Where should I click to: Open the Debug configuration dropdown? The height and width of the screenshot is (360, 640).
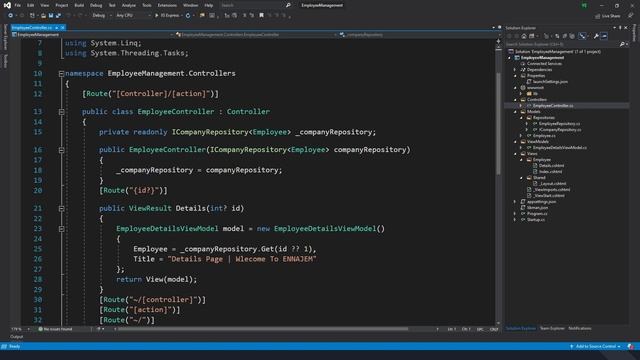pyautogui.click(x=102, y=16)
